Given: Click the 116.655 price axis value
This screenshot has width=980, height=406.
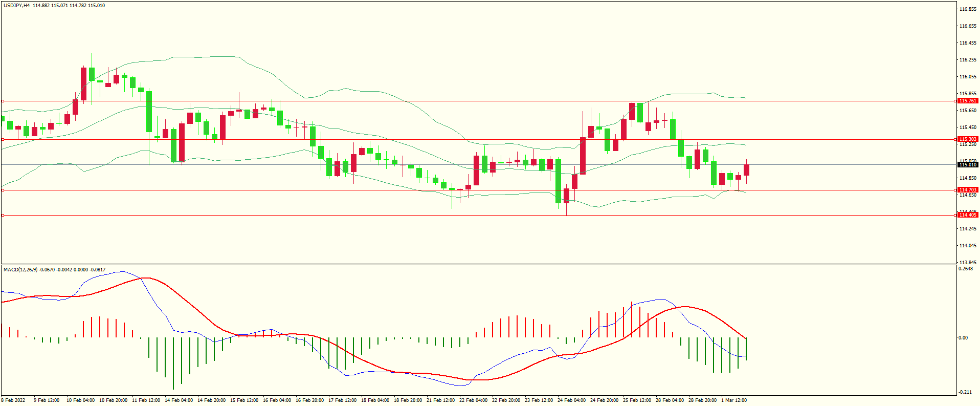Looking at the screenshot, I should pyautogui.click(x=968, y=26).
